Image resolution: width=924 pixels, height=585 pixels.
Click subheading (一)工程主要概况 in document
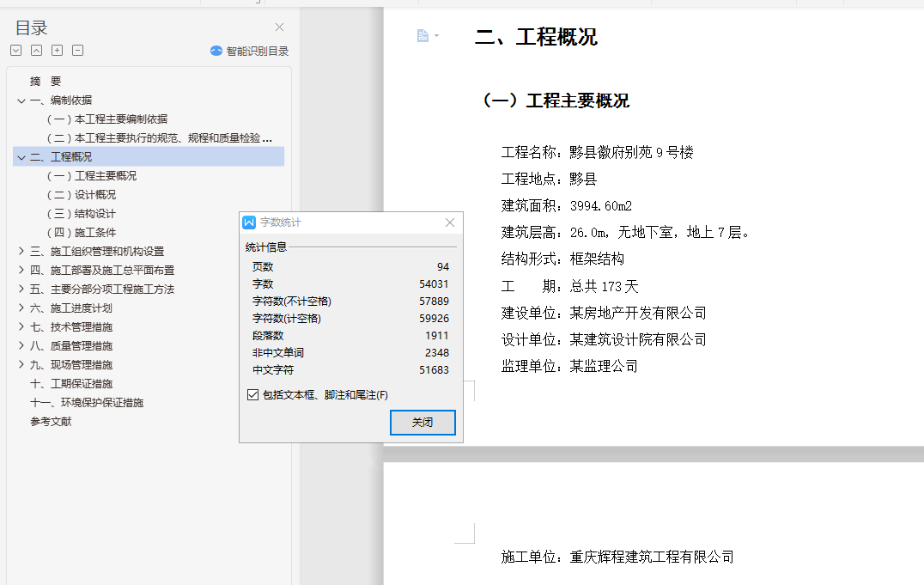click(x=556, y=101)
